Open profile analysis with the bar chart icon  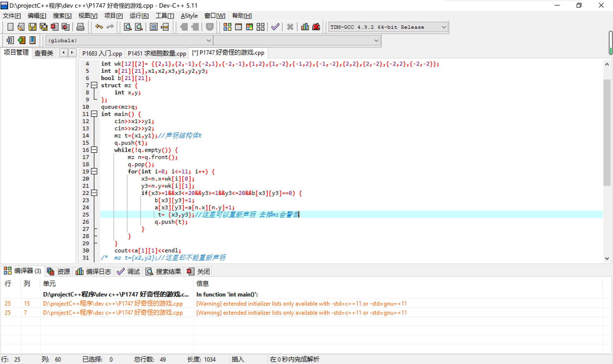[x=305, y=27]
